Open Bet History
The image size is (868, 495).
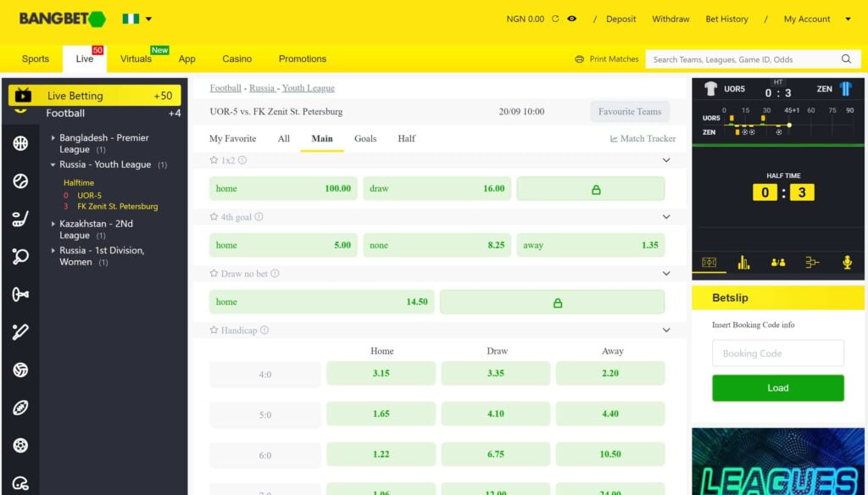[x=726, y=19]
